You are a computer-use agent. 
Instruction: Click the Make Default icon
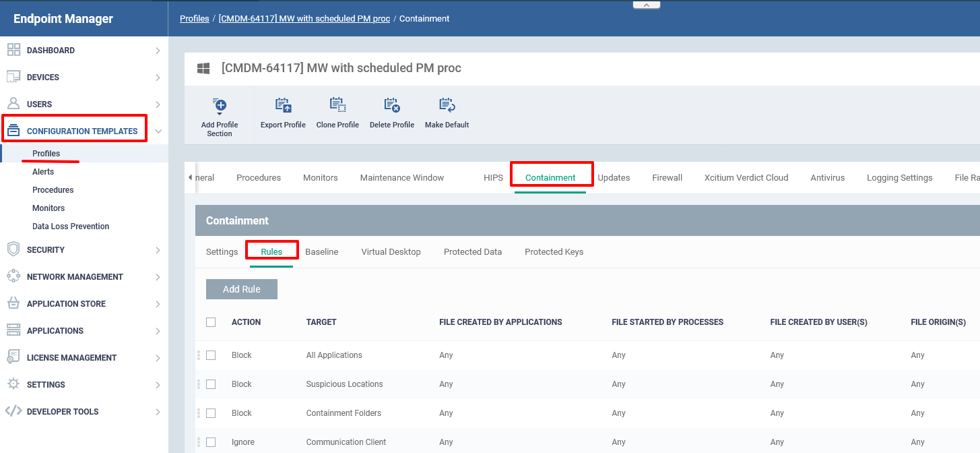point(447,105)
